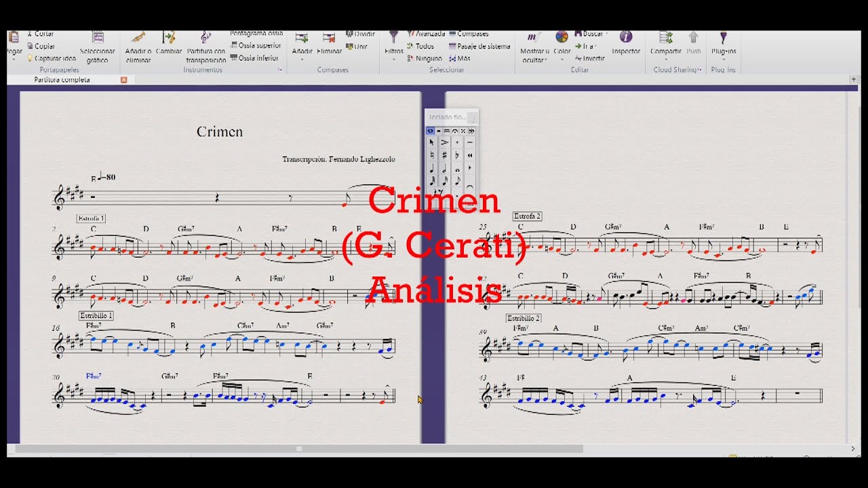Image resolution: width=868 pixels, height=488 pixels.
Task: Toggle eighth note value on keypad
Action: pyautogui.click(x=457, y=181)
